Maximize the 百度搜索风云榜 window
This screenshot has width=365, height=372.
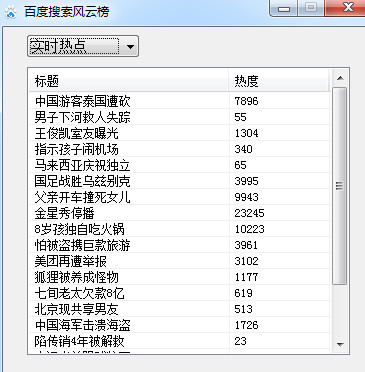coord(311,8)
